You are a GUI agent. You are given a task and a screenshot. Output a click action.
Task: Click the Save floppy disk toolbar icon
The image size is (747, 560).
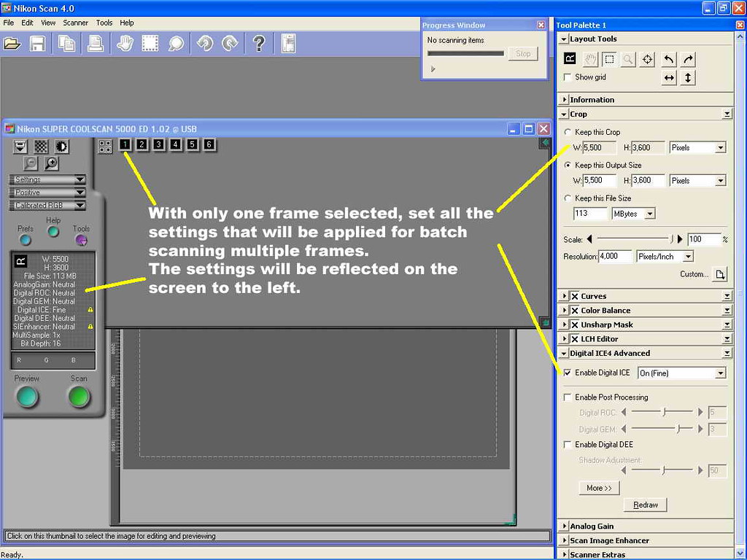click(x=37, y=44)
